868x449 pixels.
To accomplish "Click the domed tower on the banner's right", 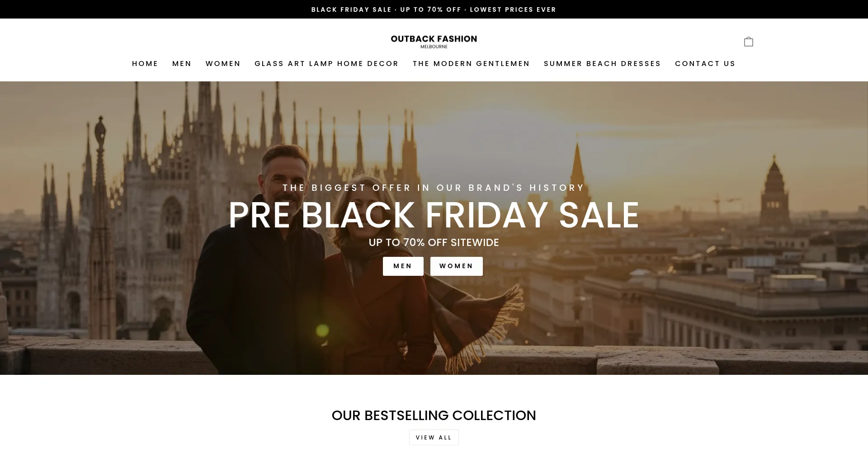I will tap(774, 194).
